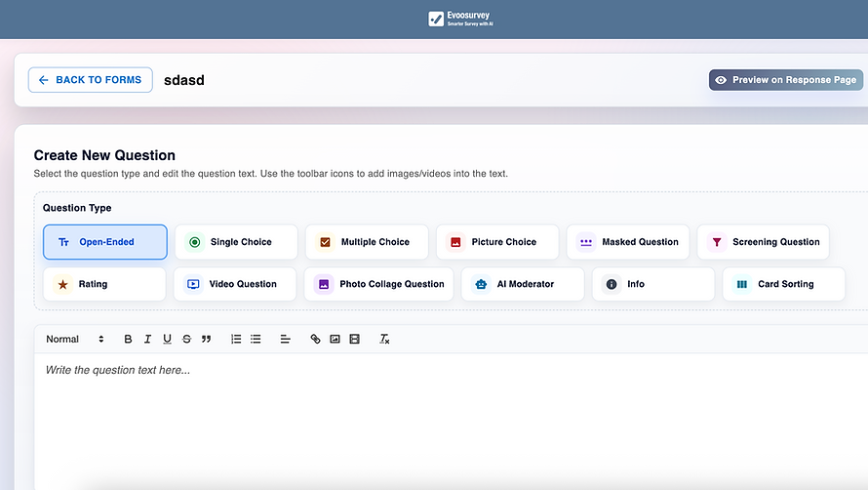Choose the Single Choice question type

coord(236,242)
